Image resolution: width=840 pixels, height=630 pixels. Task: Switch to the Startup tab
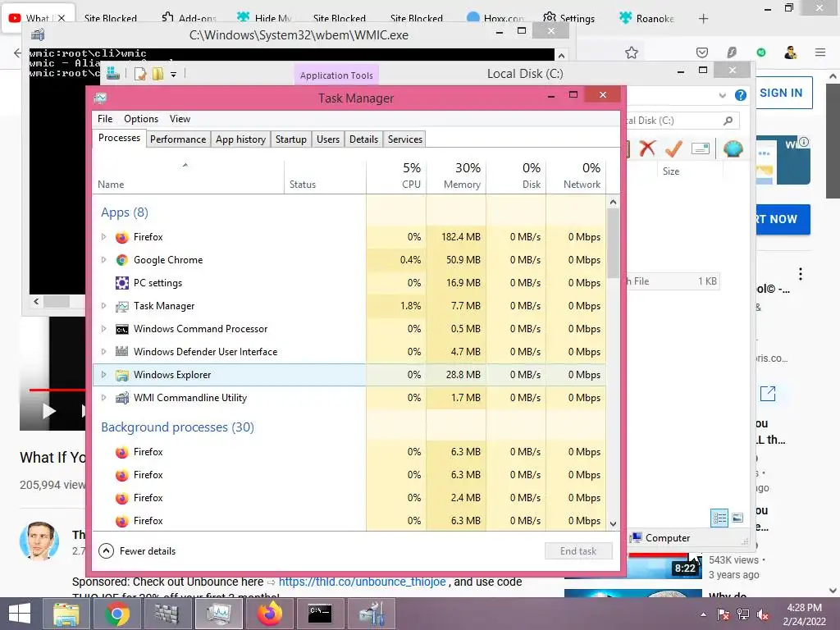tap(291, 139)
